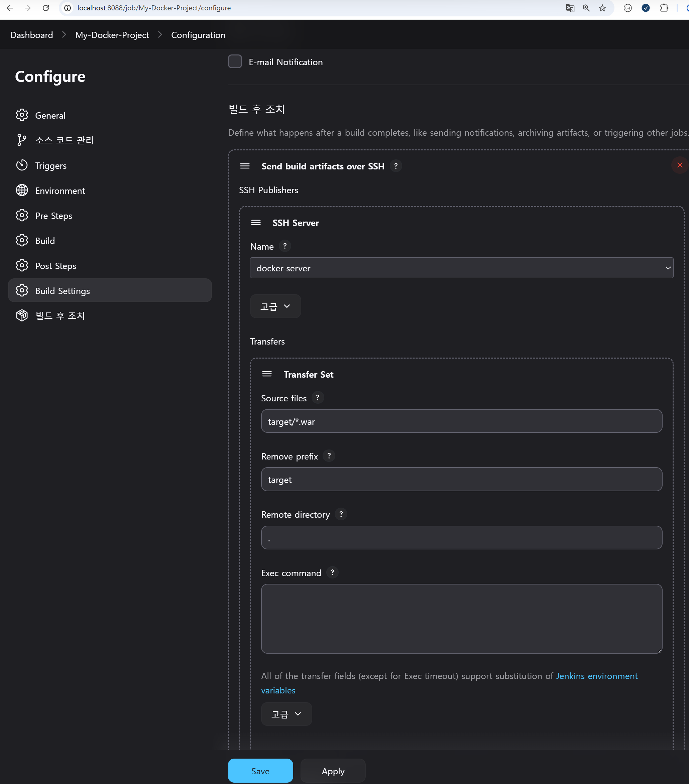Click into the Exec command textarea
Viewport: 689px width, 784px height.
point(461,618)
